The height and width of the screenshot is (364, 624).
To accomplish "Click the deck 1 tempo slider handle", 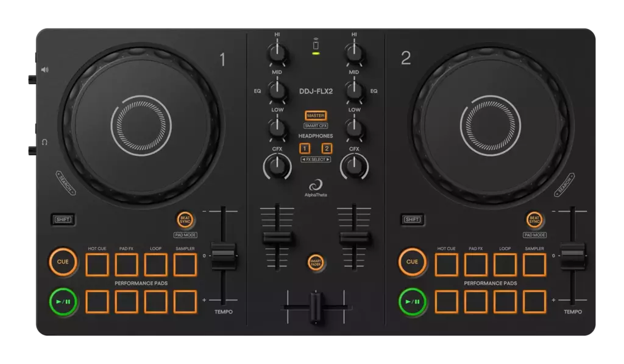I will click(224, 255).
